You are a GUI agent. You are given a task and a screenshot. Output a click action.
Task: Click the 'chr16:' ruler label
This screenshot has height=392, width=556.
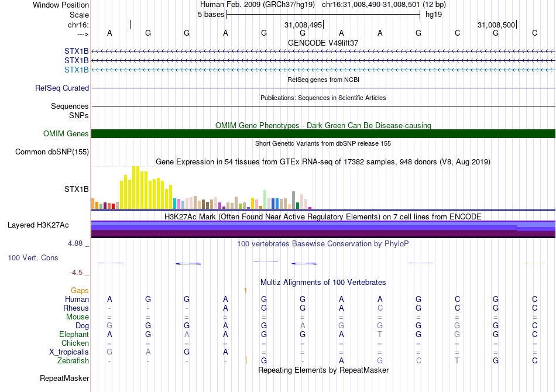[78, 25]
